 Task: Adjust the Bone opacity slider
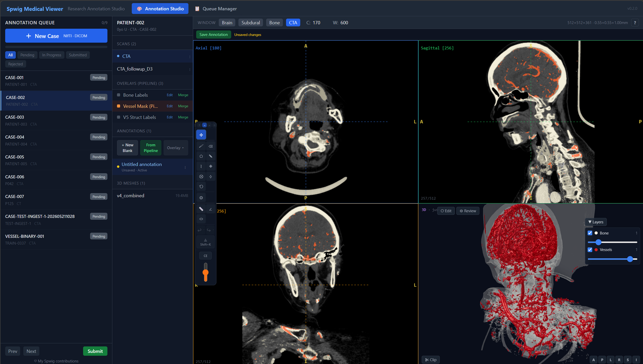pos(612,242)
